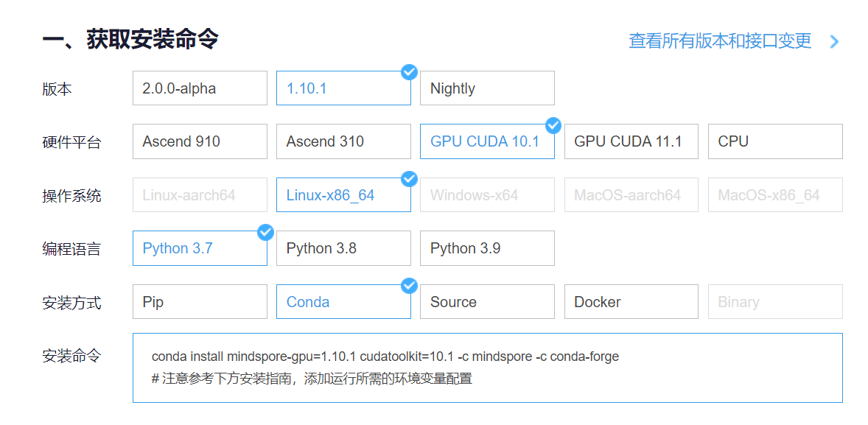Screen dimensions: 868x425
Task: Click the 操作系统 row label
Action: tap(72, 196)
